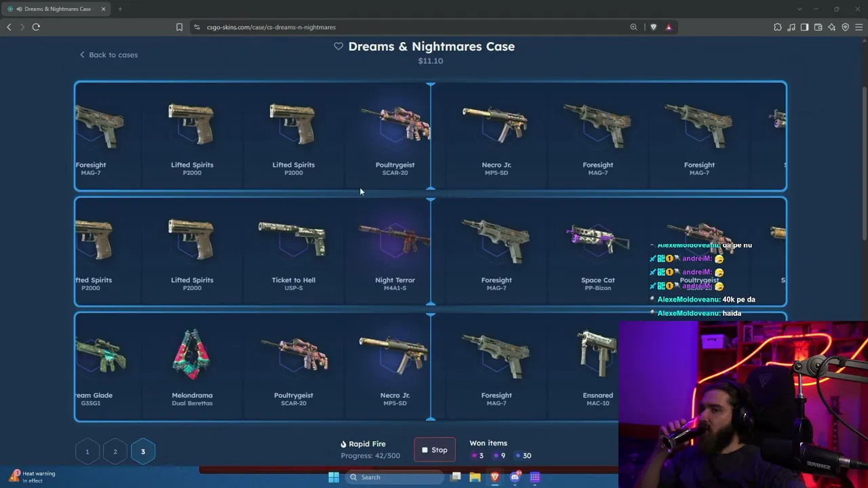Open a new browser tab
The width and height of the screenshot is (868, 488).
[119, 9]
